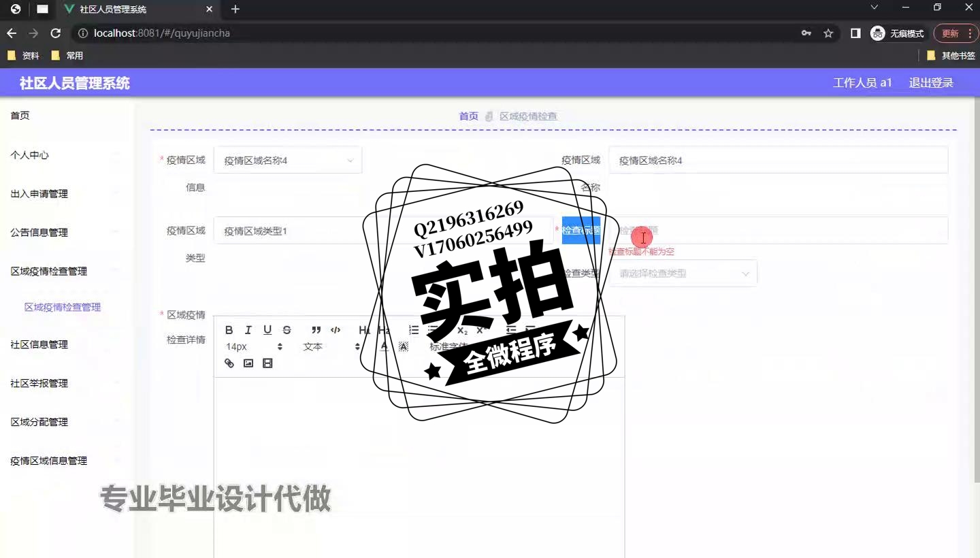The height and width of the screenshot is (558, 980).
Task: Insert an image in the editor
Action: tap(248, 363)
